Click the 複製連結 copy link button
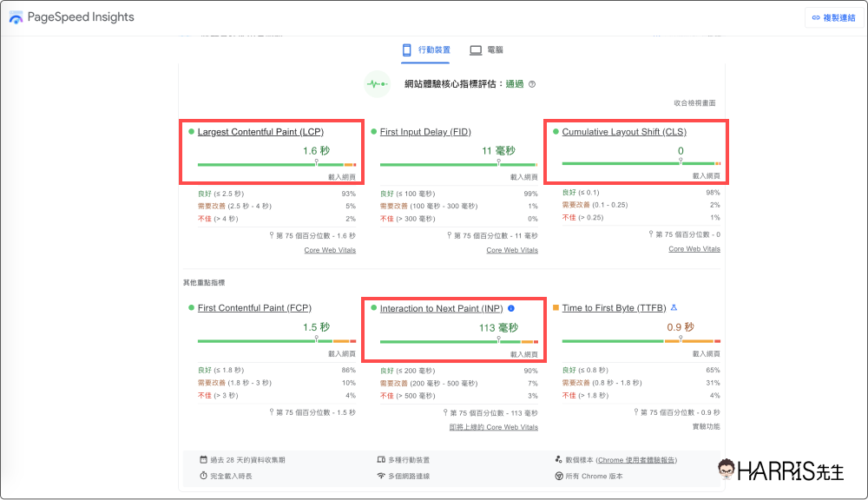 [835, 17]
